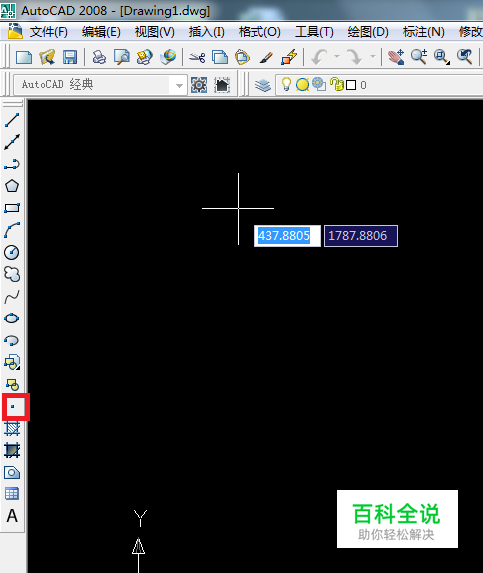Click the 437.8805 coordinate input field
The width and height of the screenshot is (483, 573).
click(287, 236)
